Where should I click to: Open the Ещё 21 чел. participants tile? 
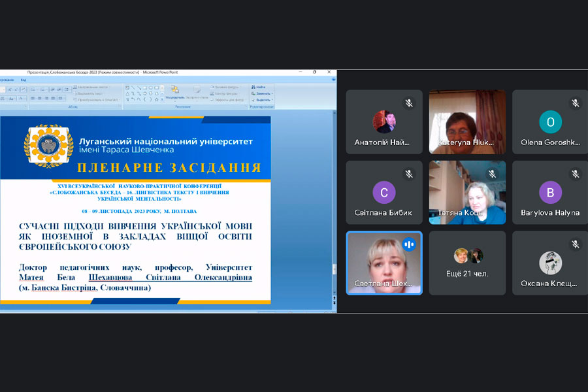[467, 263]
